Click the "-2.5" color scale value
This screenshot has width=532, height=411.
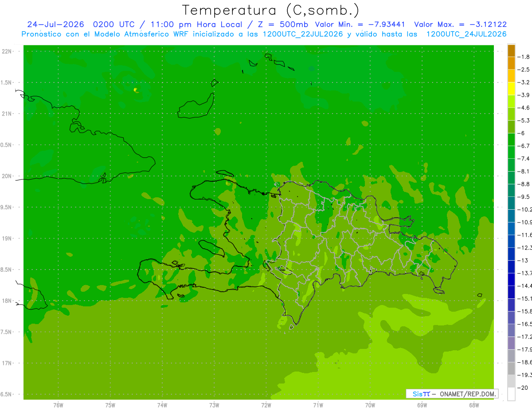[524, 70]
